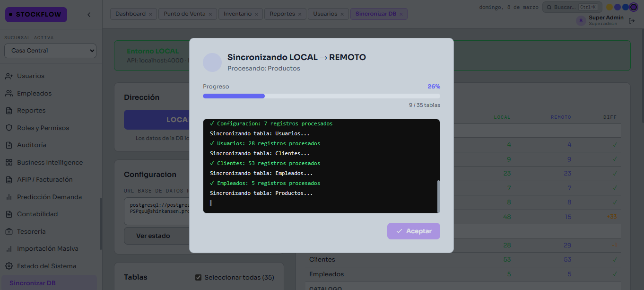Open the Casa Central branch dropdown
644x290 pixels.
pyautogui.click(x=51, y=51)
